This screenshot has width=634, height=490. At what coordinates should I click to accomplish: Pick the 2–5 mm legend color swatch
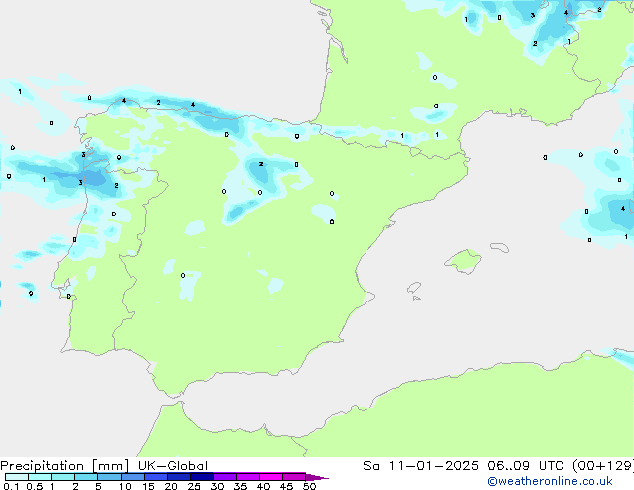[86, 477]
